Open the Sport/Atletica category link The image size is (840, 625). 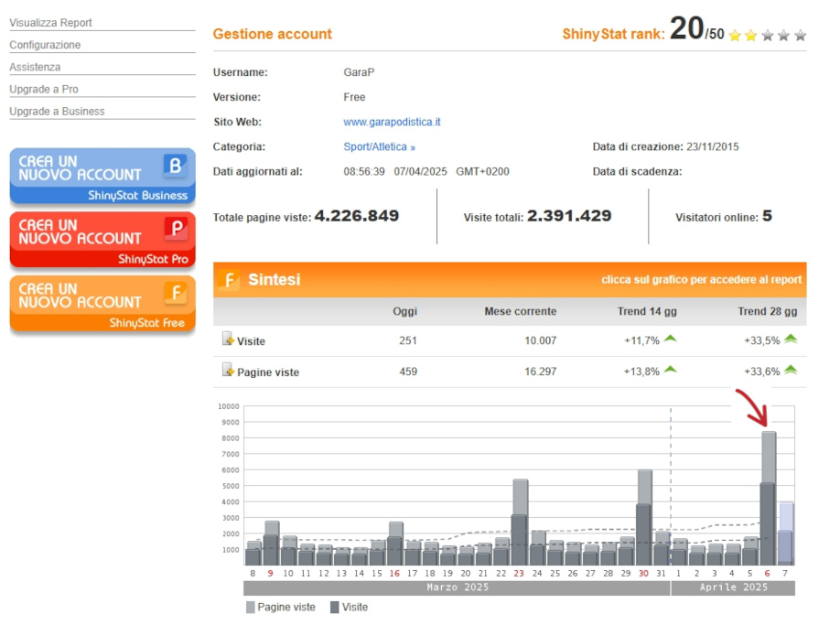380,146
